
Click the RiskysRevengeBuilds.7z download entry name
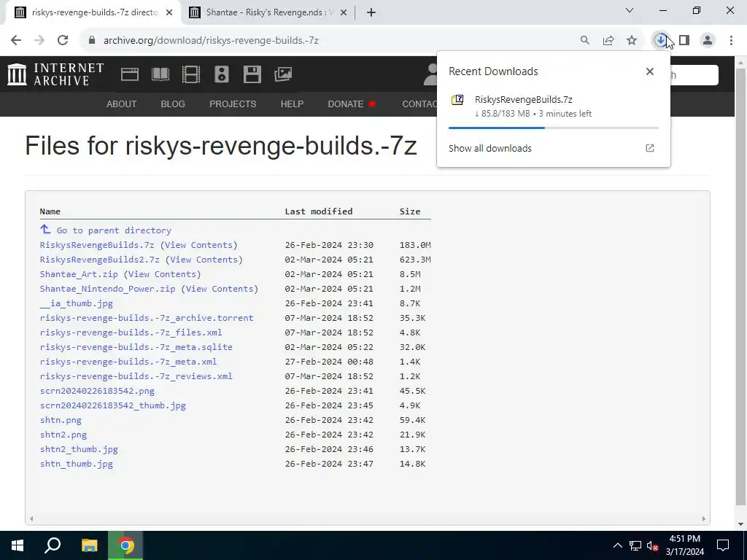pos(523,99)
